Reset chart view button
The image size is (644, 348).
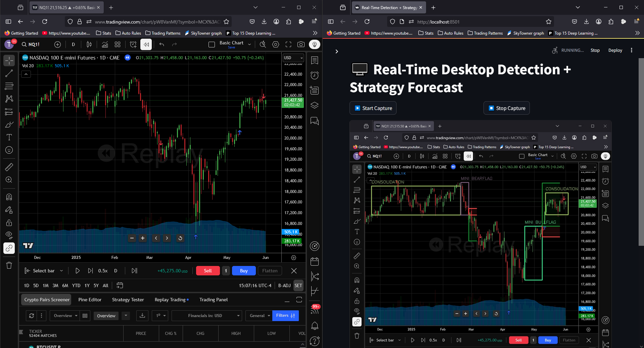coord(180,238)
